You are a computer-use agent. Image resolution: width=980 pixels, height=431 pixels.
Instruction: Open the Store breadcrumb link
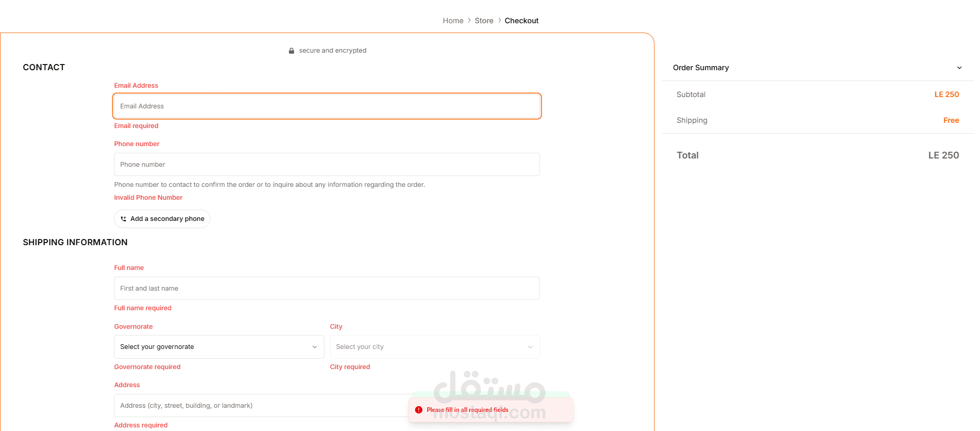pos(484,21)
